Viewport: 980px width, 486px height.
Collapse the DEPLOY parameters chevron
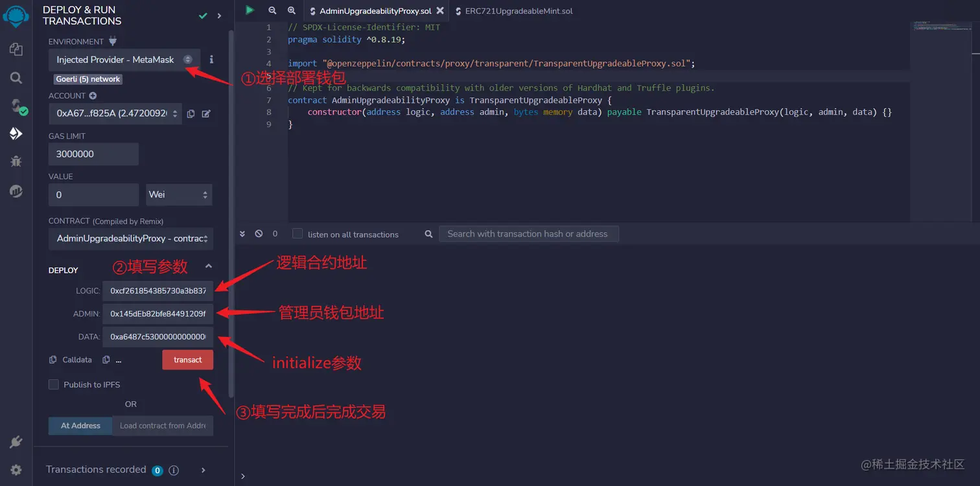click(x=208, y=266)
